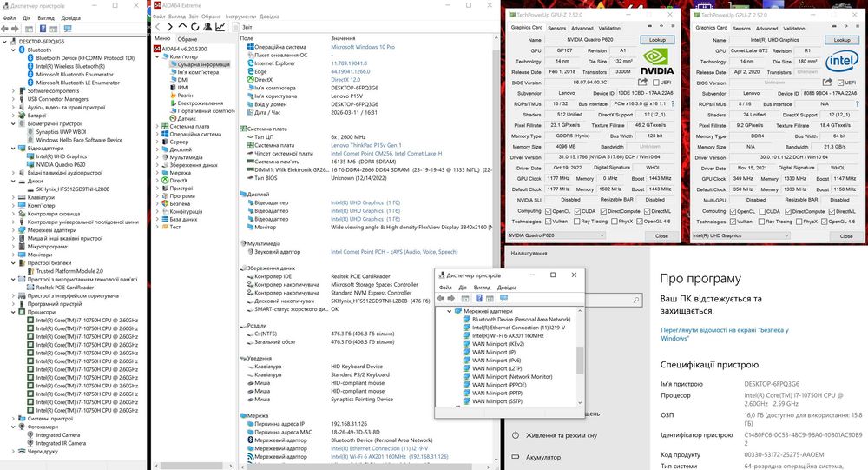Open Дія menu in left Device Manager
Image resolution: width=868 pixels, height=470 pixels.
click(x=26, y=17)
